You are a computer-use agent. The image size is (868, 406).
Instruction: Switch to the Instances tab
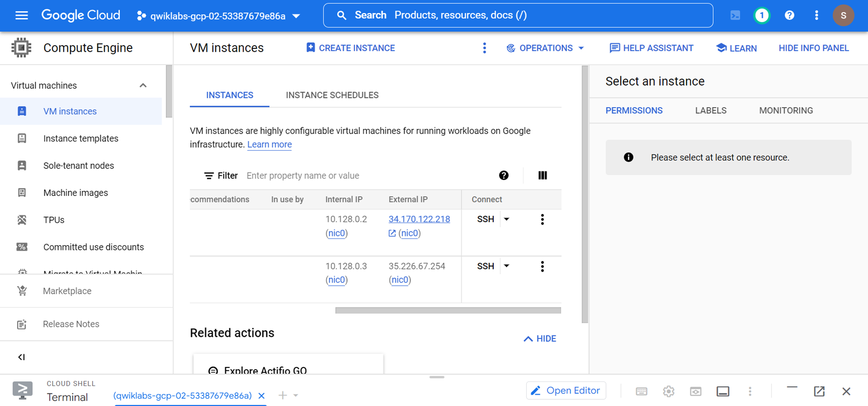(x=230, y=95)
